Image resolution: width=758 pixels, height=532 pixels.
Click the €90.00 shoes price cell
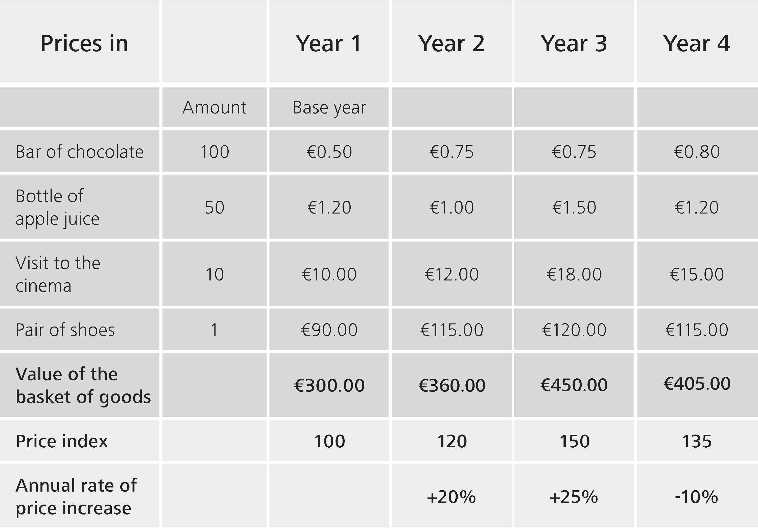click(x=329, y=330)
